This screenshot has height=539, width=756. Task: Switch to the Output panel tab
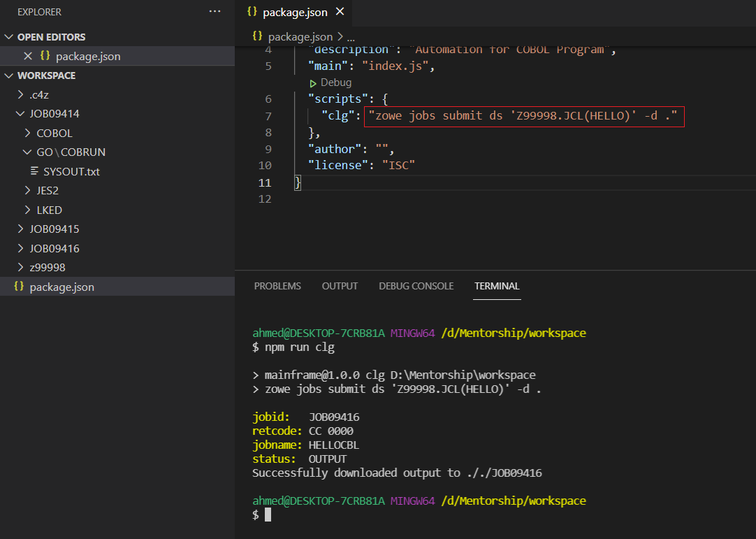pos(340,286)
